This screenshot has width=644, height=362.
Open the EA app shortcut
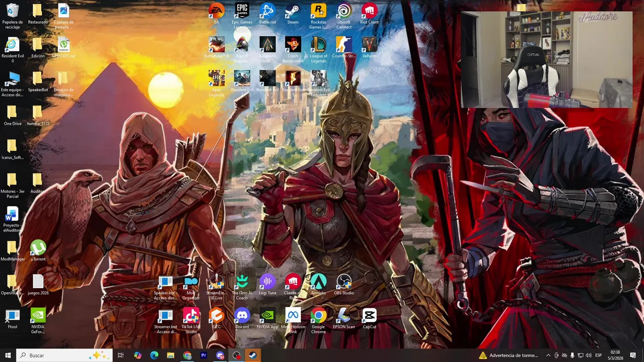216,14
